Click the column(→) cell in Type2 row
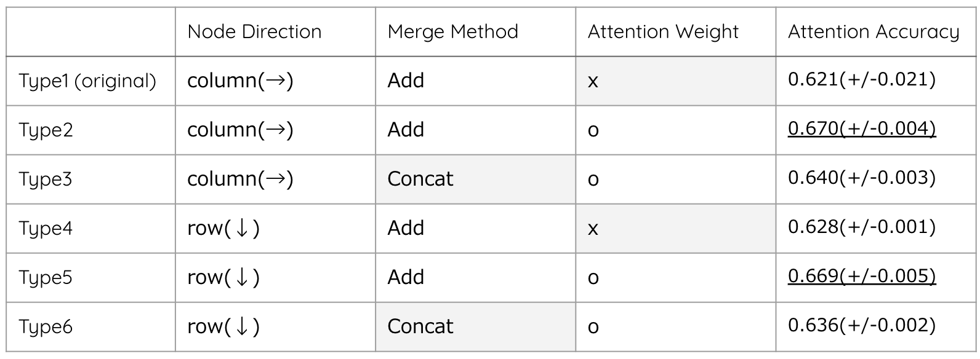 pos(240,130)
